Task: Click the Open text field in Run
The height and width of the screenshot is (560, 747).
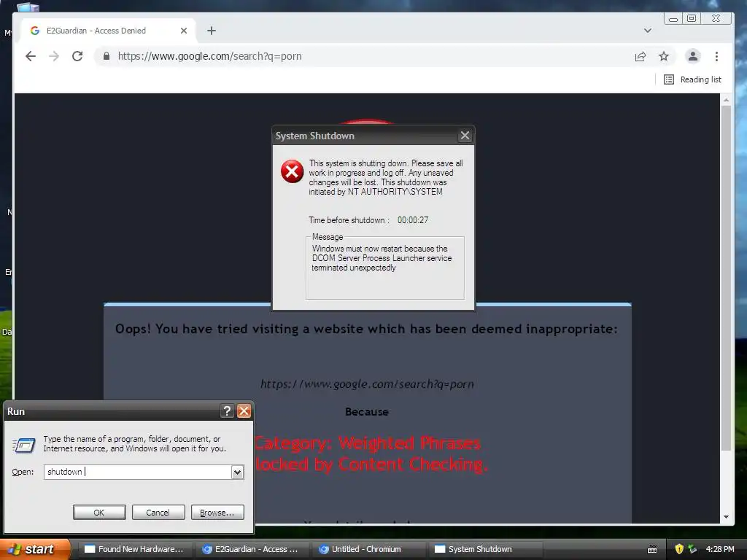Action: 137,472
